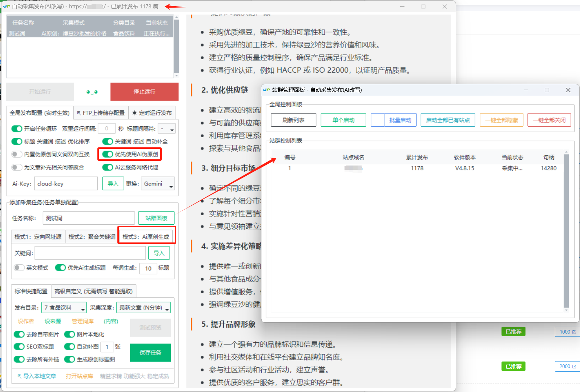Focus the batch count field beside 批量启动
This screenshot has height=392, width=580.
[x=378, y=120]
